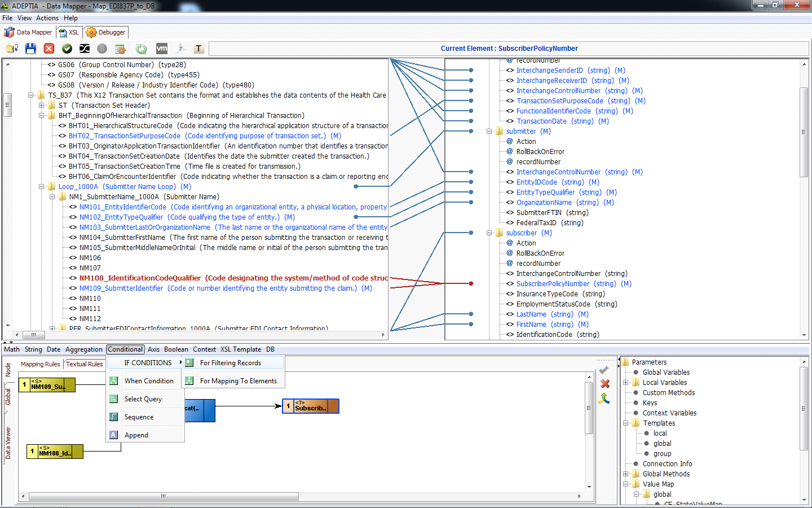The image size is (812, 508).
Task: Refresh mappings using the green cycle icon
Action: click(140, 49)
